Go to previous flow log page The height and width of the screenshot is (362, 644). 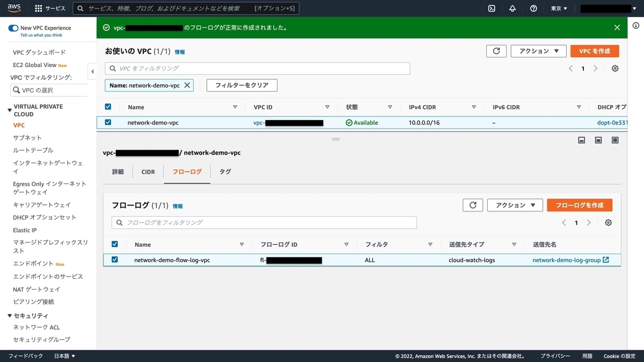pos(564,223)
